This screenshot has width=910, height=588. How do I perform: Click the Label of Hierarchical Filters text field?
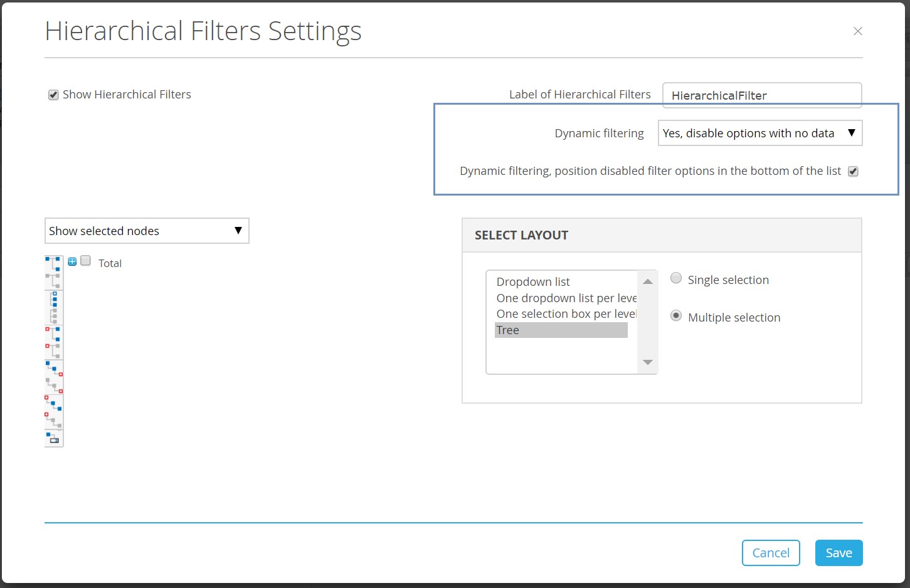pyautogui.click(x=761, y=95)
